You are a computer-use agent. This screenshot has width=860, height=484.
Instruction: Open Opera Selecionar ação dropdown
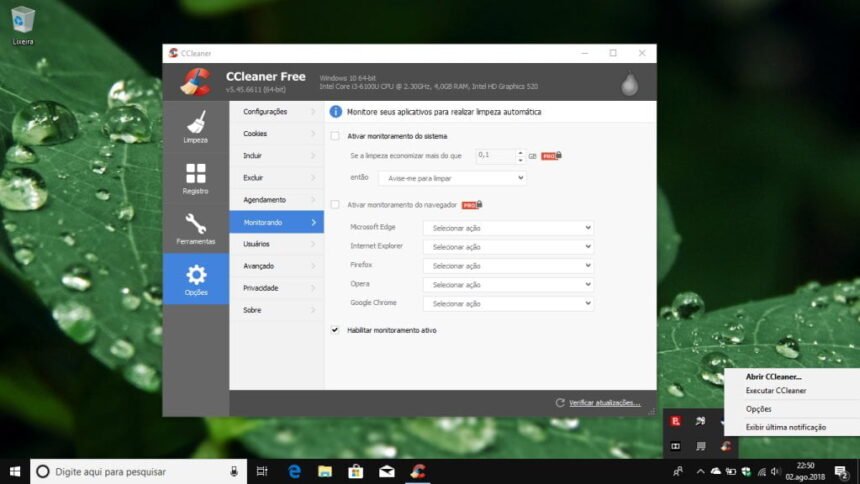[508, 285]
